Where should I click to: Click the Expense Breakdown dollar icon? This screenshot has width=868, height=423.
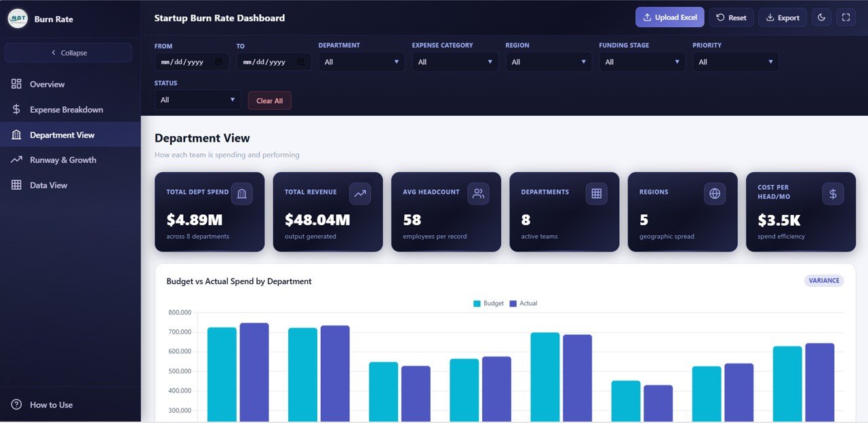pyautogui.click(x=17, y=109)
